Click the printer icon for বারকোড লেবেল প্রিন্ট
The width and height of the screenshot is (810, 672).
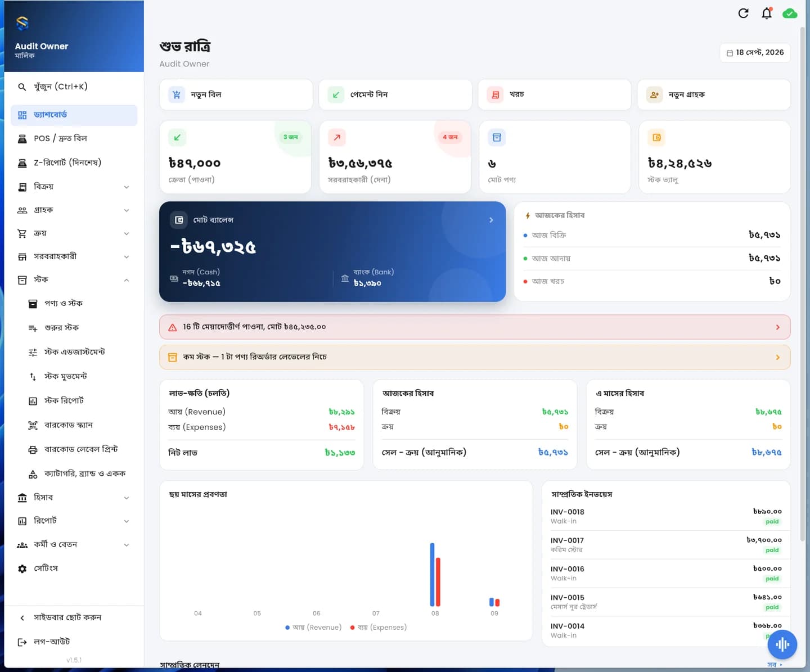33,449
